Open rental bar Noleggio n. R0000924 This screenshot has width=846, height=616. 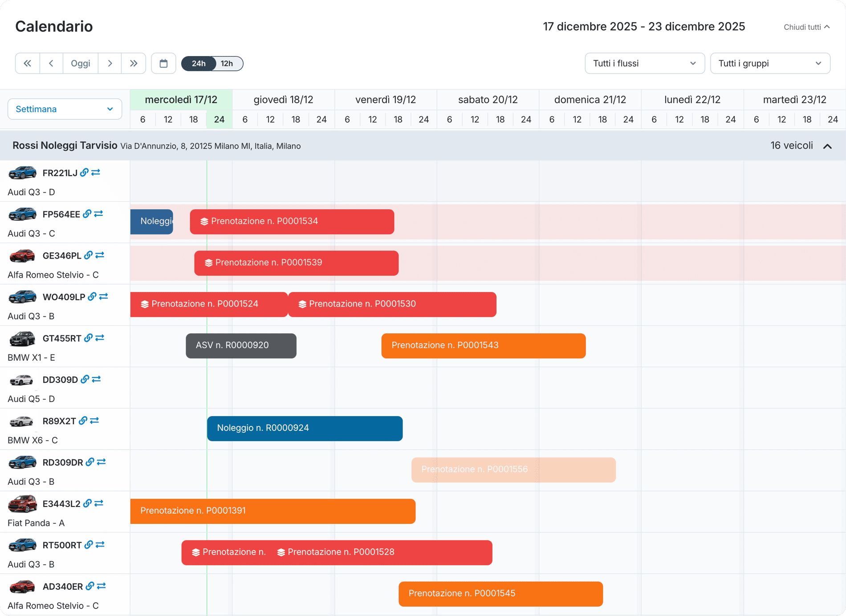[305, 428]
